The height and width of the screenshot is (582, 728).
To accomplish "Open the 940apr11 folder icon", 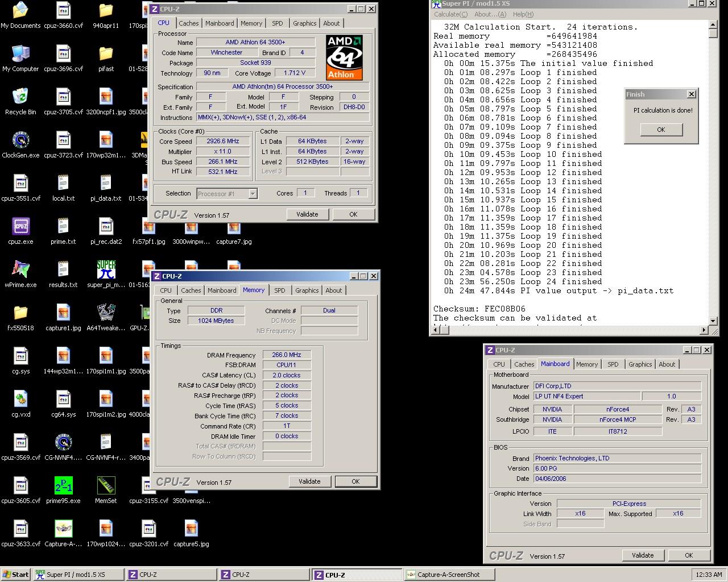I will coord(106,15).
